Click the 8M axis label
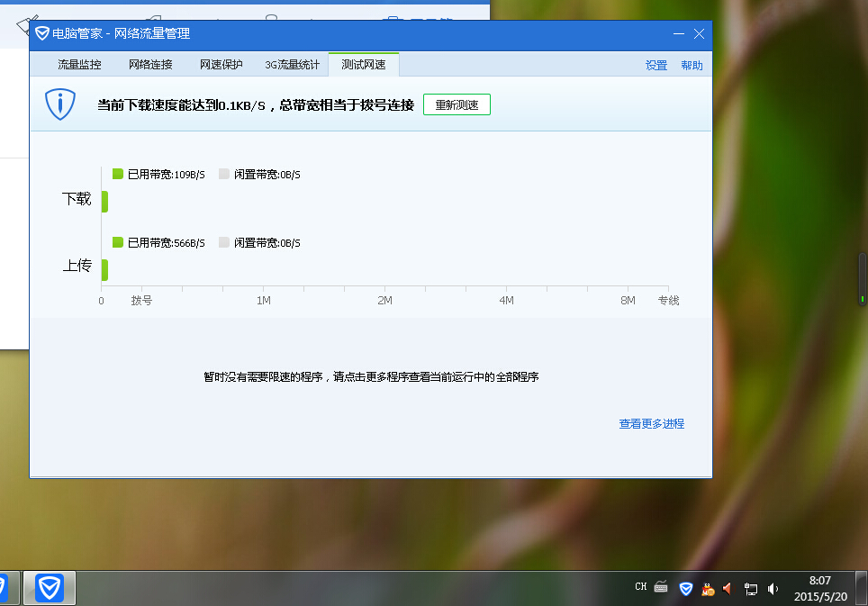The width and height of the screenshot is (868, 606). (x=628, y=301)
